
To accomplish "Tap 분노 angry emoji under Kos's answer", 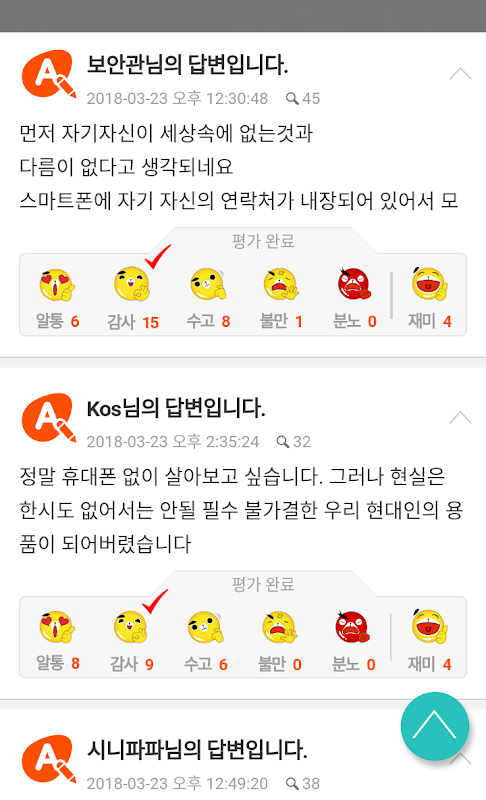I will [353, 627].
